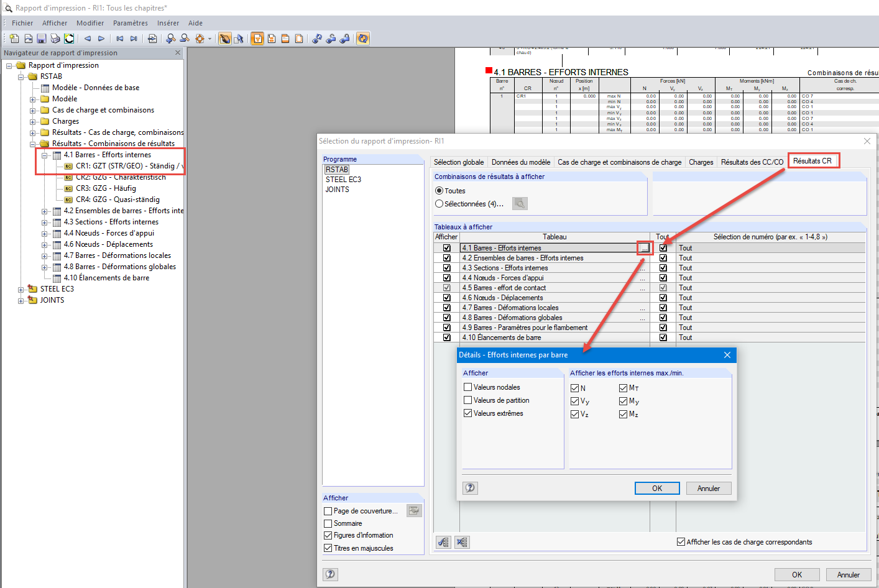Click the check-all tables icon
The image size is (879, 588).
(443, 542)
